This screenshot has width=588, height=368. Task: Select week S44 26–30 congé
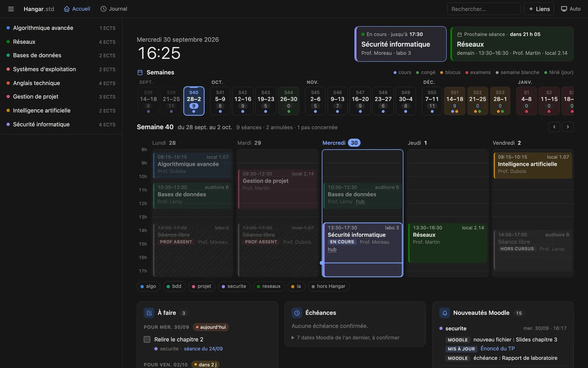[x=289, y=101]
